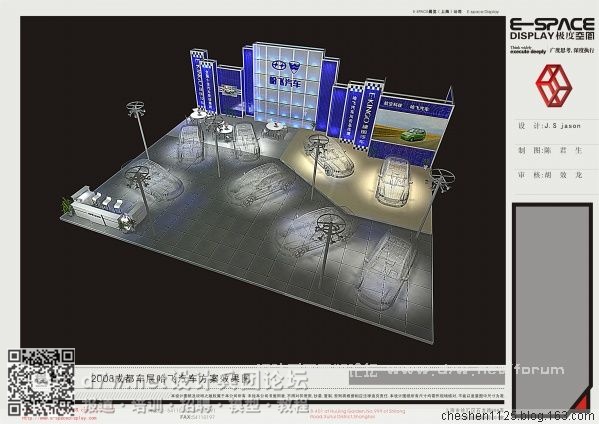Click the green car billboard image
Screen dimensions: 599x424
(x=408, y=130)
